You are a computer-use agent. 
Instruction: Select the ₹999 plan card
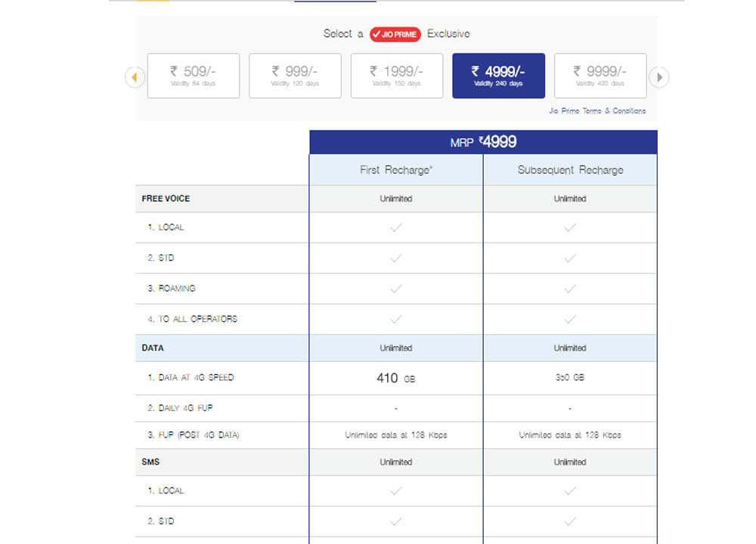(x=295, y=76)
